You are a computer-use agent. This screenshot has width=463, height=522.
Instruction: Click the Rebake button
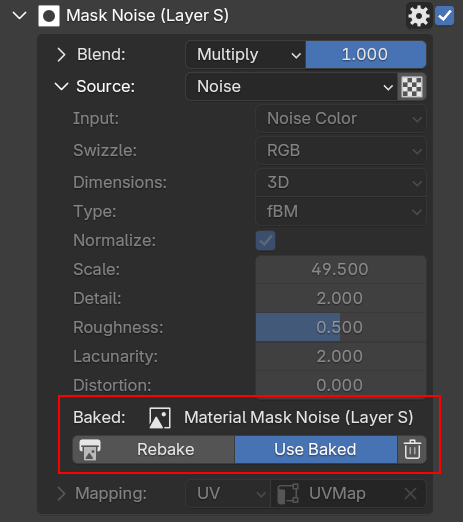[x=154, y=449]
